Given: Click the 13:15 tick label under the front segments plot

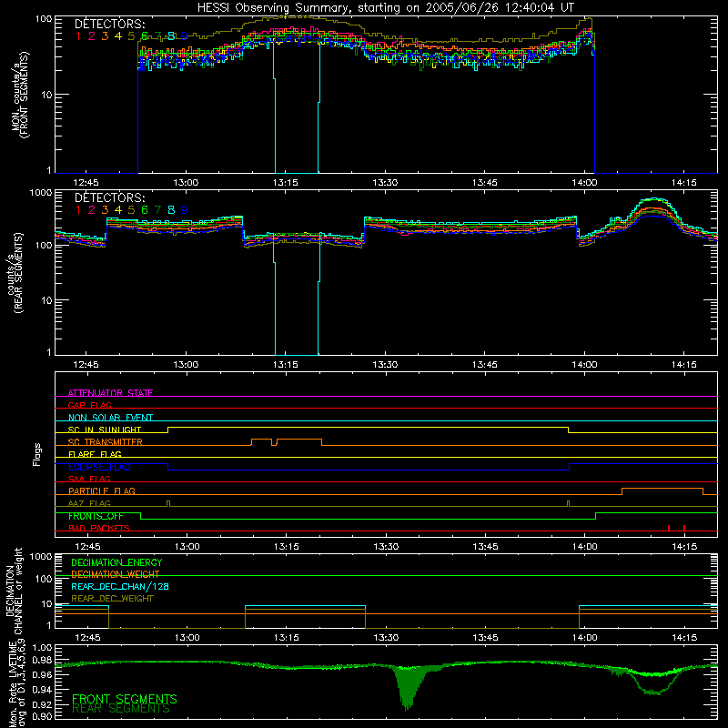Looking at the screenshot, I should coord(285,183).
